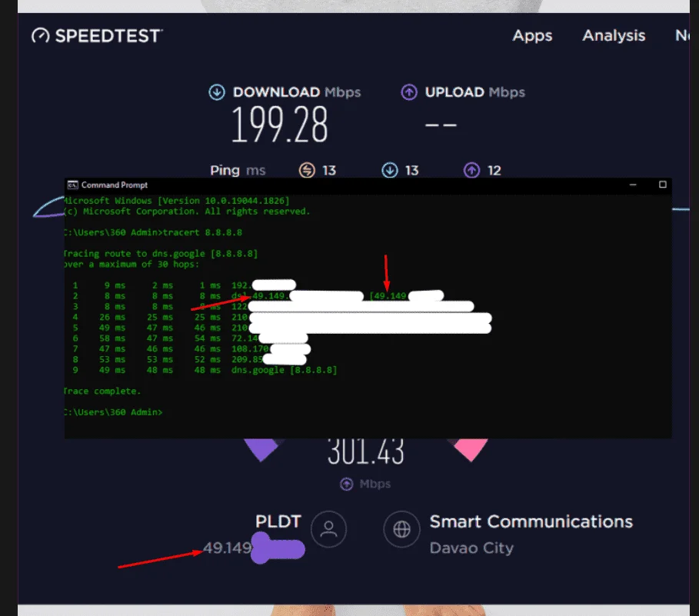Click the Command Prompt window title text

click(x=114, y=185)
